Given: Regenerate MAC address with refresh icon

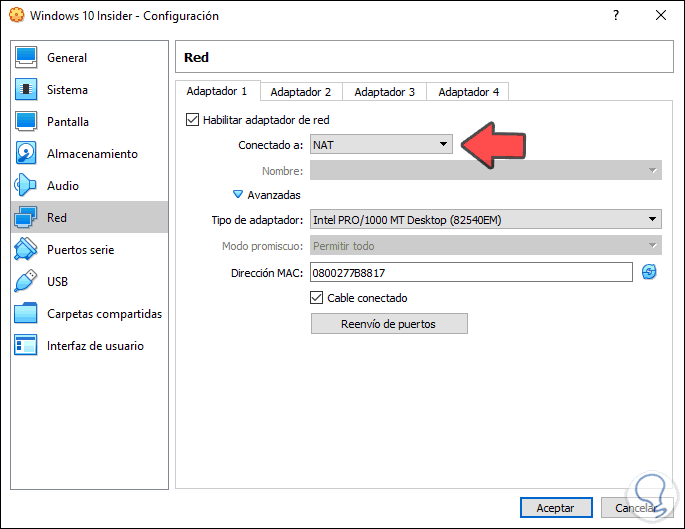Looking at the screenshot, I should tap(650, 272).
